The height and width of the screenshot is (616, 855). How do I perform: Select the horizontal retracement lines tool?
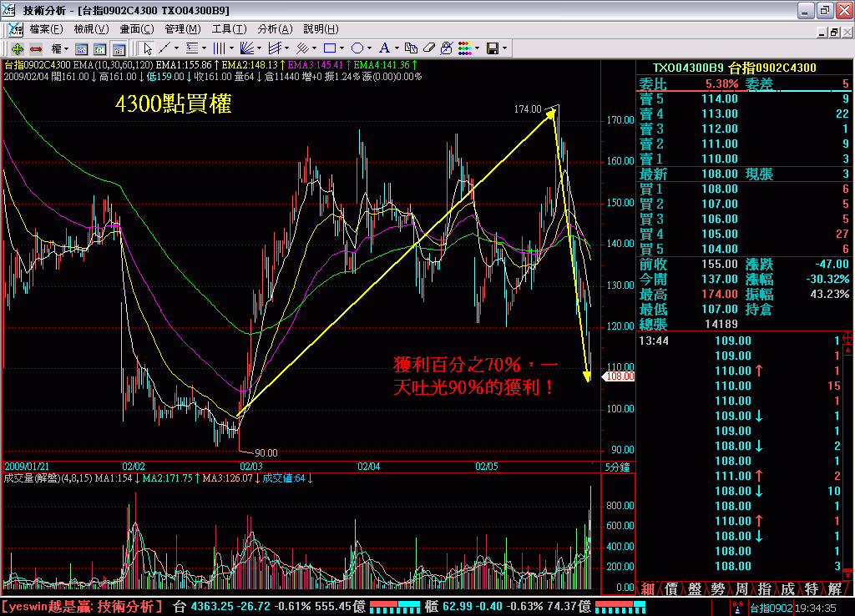(x=192, y=48)
